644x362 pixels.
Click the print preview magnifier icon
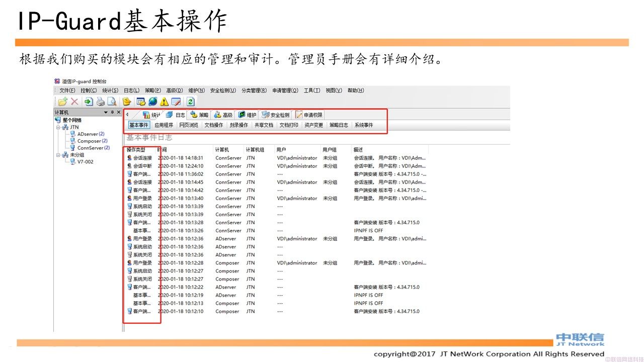111,102
